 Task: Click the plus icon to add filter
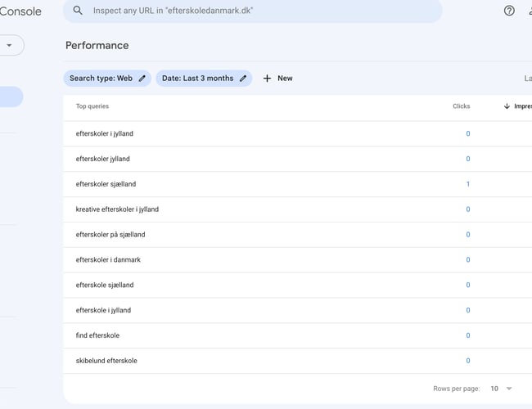click(x=267, y=79)
